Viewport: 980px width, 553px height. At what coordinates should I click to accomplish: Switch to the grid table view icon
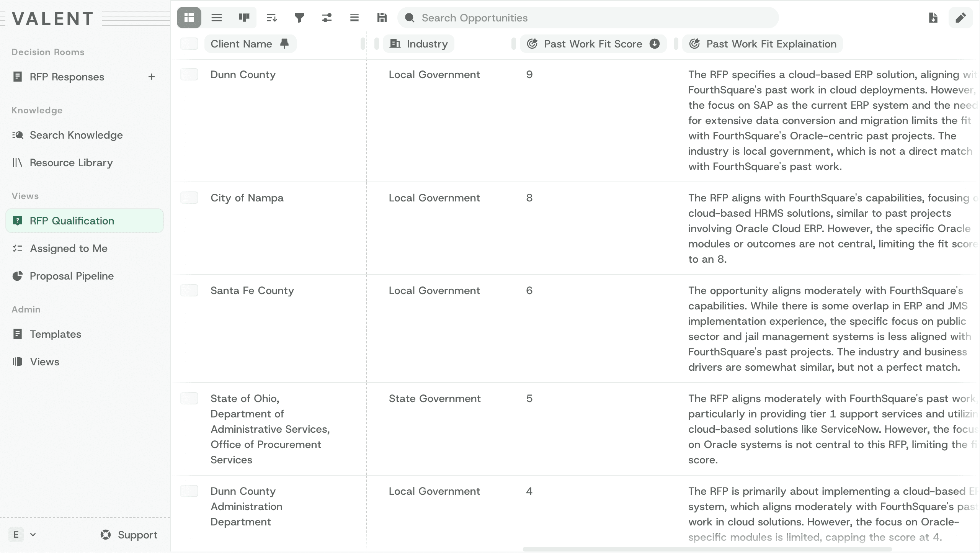point(189,18)
